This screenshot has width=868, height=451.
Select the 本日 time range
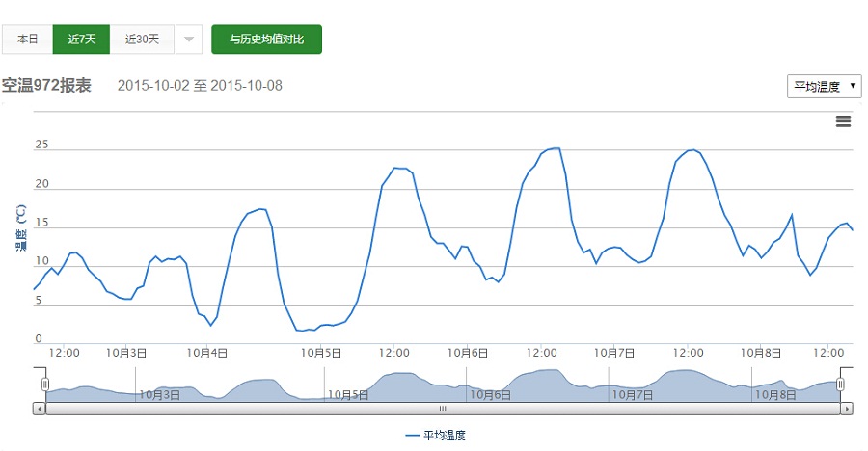tap(27, 40)
